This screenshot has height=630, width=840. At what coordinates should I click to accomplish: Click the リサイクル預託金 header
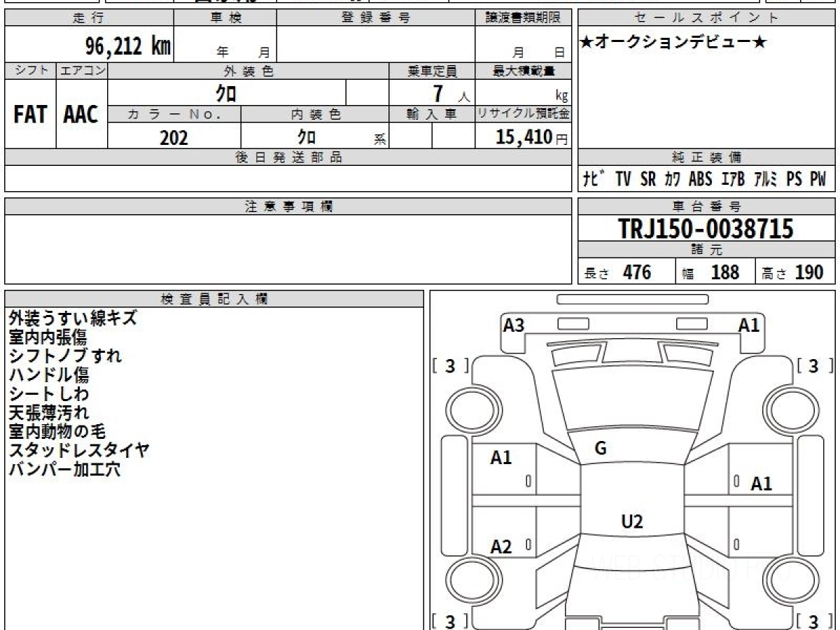click(x=524, y=115)
